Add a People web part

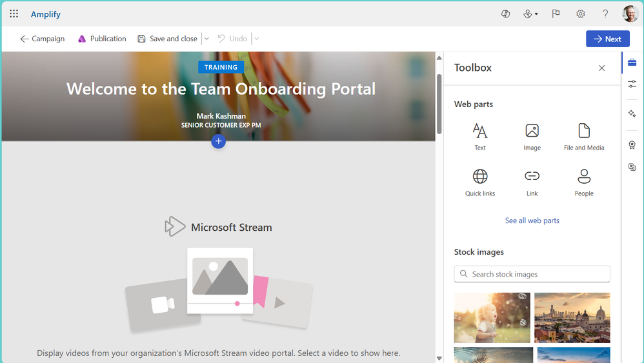pos(584,182)
